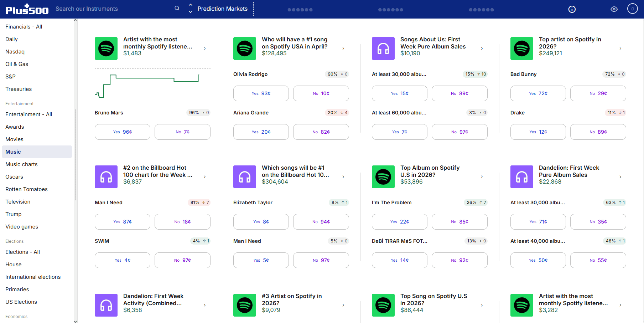Focus the Search our Instruments field
This screenshot has width=644, height=323.
(x=118, y=9)
